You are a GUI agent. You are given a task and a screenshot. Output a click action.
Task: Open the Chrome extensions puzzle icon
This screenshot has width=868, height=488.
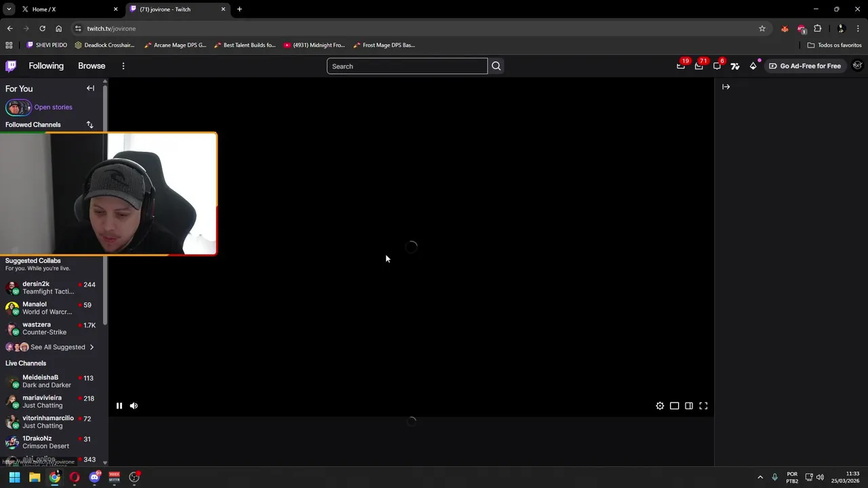pos(817,28)
